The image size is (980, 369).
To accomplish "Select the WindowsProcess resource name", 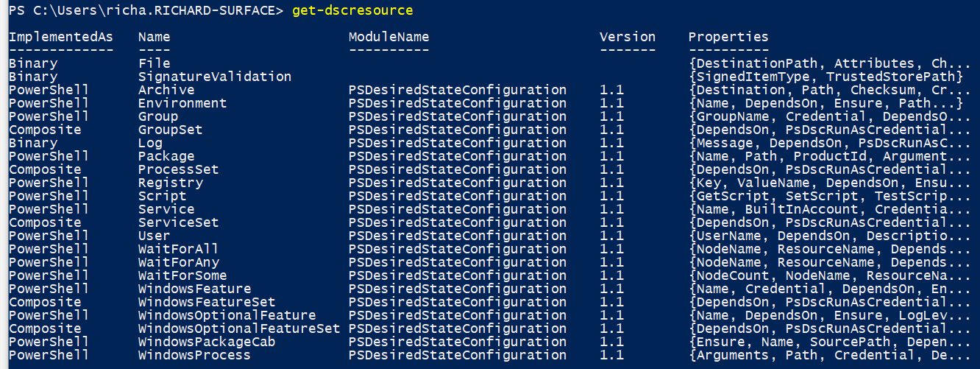I will click(x=194, y=355).
